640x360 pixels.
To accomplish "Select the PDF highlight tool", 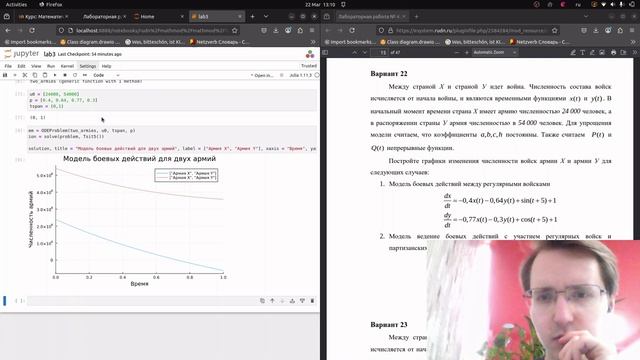I will pyautogui.click(x=573, y=53).
